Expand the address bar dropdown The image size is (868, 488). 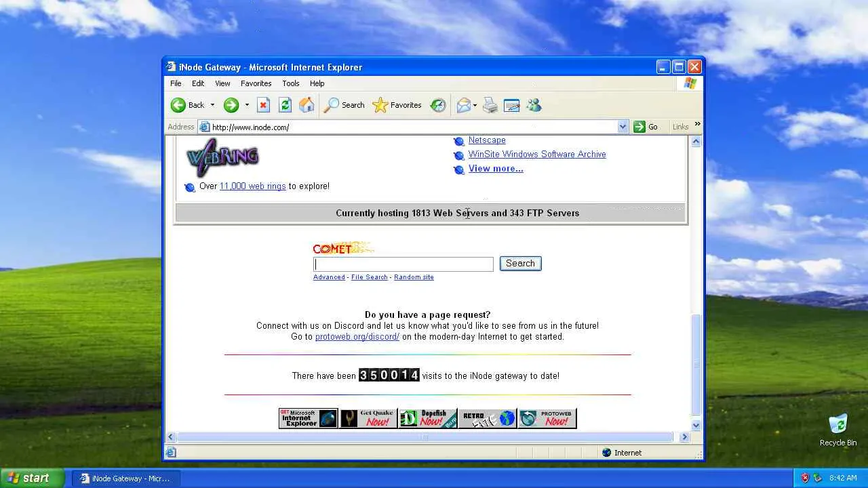[623, 127]
